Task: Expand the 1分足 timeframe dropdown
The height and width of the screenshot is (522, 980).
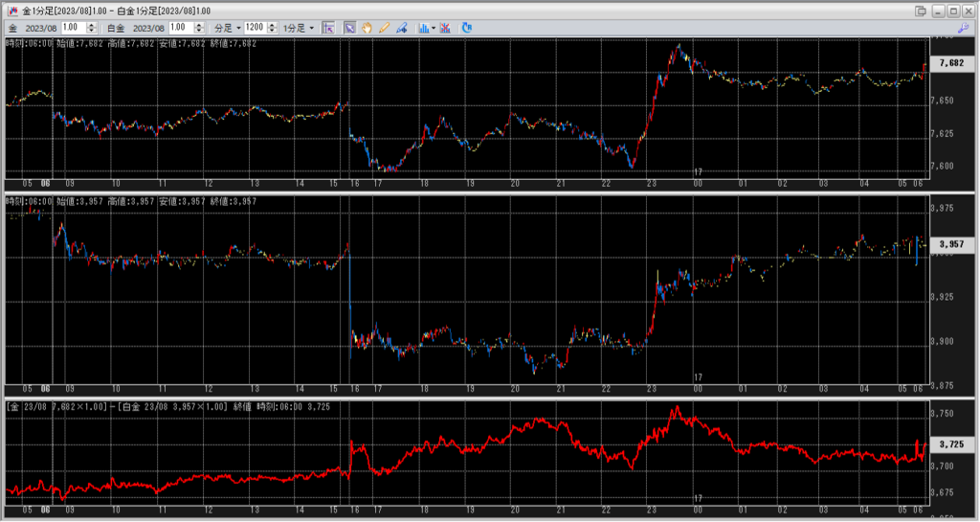Action: point(298,28)
